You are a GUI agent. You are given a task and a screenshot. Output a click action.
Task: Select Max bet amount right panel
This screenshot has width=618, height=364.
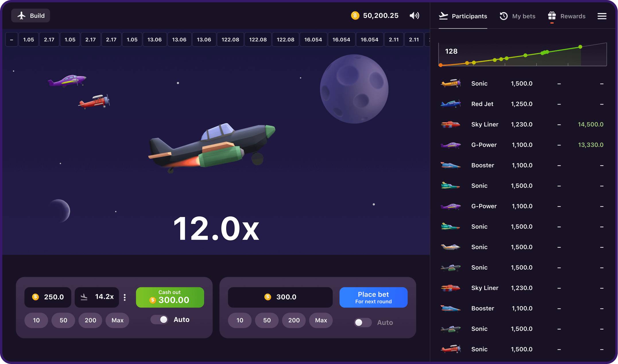tap(321, 320)
